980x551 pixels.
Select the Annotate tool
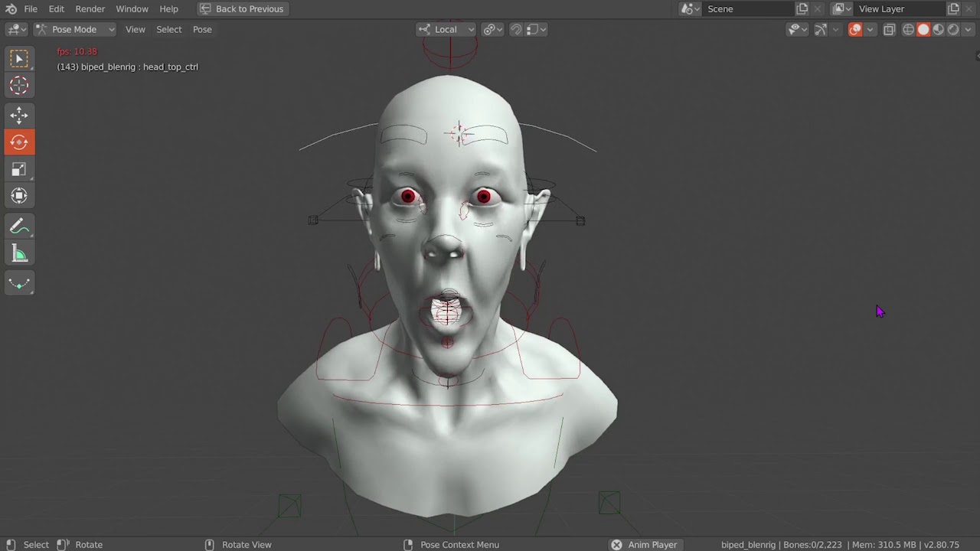pos(19,227)
